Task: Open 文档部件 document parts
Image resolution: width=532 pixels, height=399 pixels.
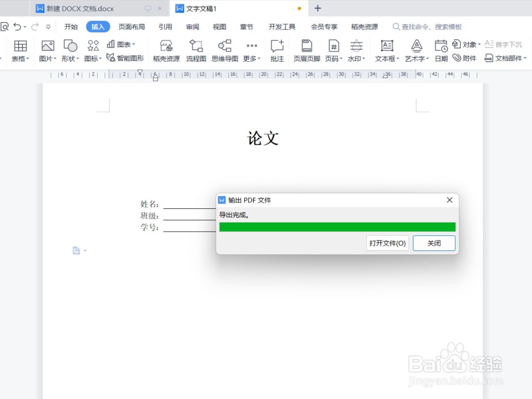Action: (x=505, y=58)
